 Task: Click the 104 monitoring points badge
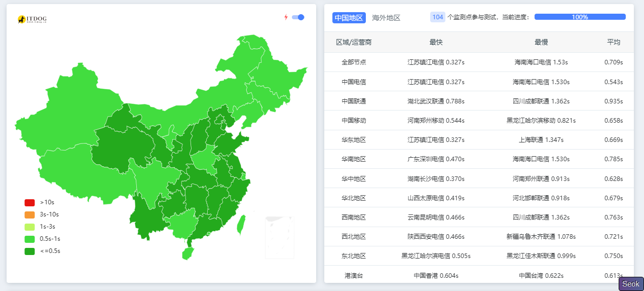point(437,17)
